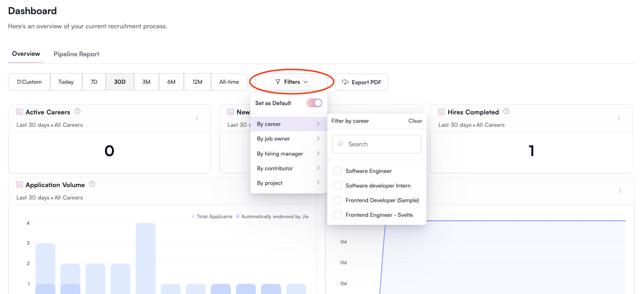The width and height of the screenshot is (644, 294).
Task: Click the Application Volume help icon
Action: (92, 184)
